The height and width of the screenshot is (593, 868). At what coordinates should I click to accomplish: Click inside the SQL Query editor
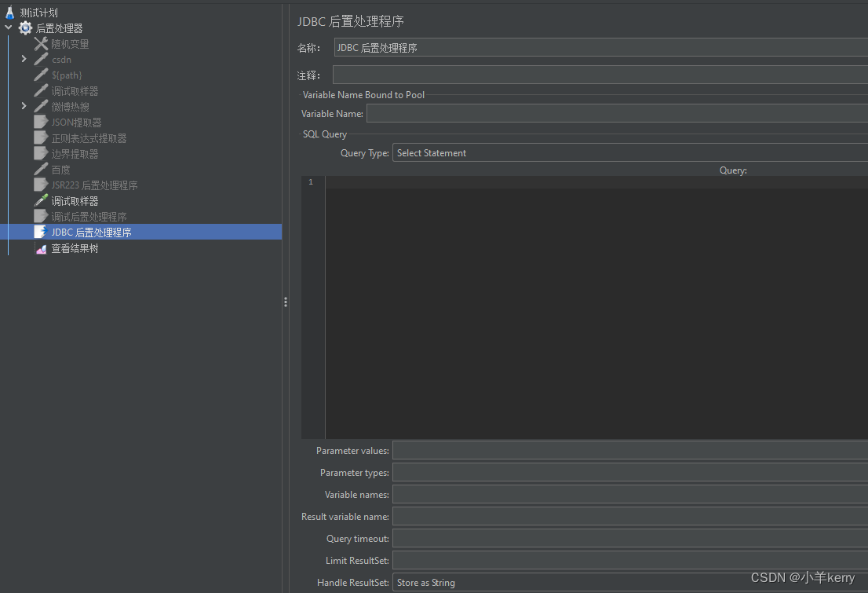coord(596,308)
